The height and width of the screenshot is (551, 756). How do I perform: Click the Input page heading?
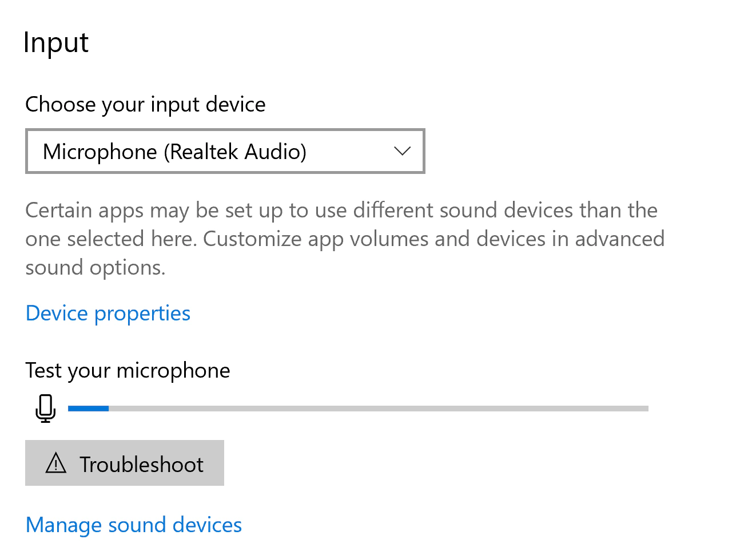click(x=55, y=42)
